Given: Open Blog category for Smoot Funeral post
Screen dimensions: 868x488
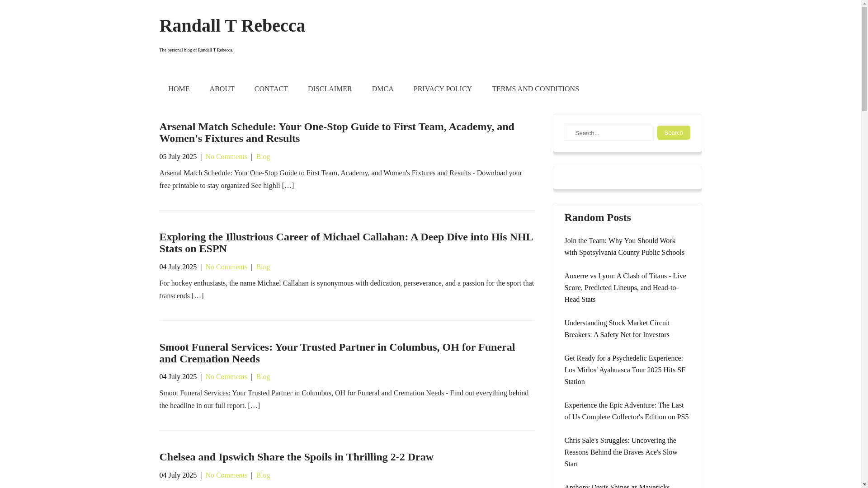Looking at the screenshot, I should [263, 376].
